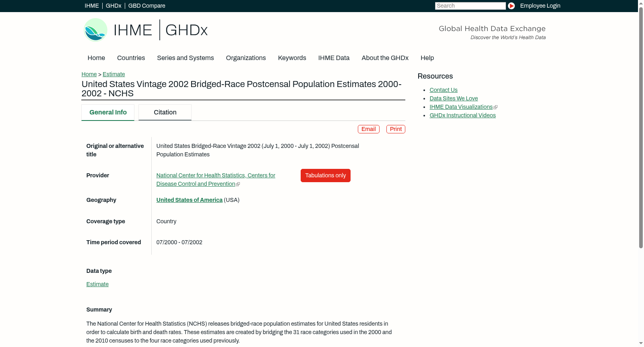644x347 pixels.
Task: Open the Employee Login link
Action: click(x=540, y=6)
